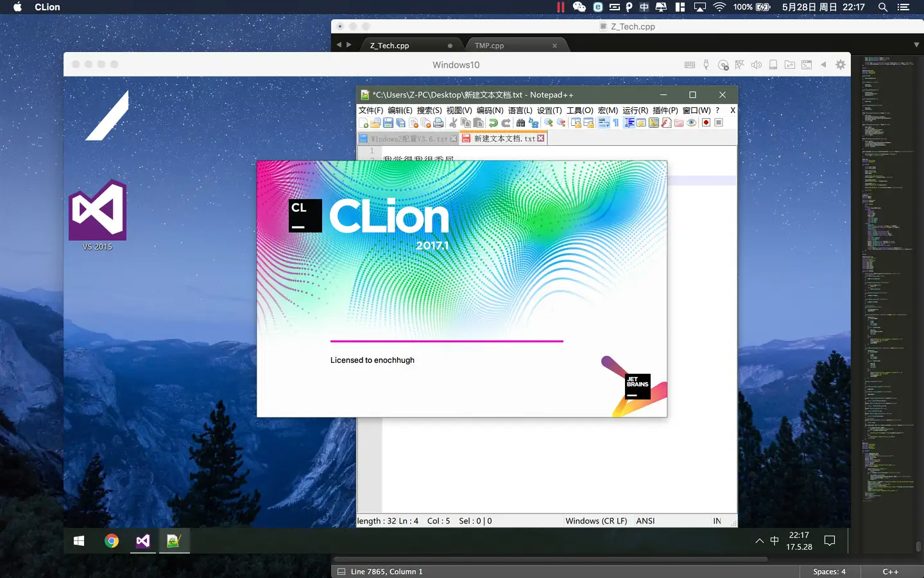This screenshot has height=578, width=924.
Task: Toggle indent guide in Notepad++ toolbar
Action: tap(629, 123)
